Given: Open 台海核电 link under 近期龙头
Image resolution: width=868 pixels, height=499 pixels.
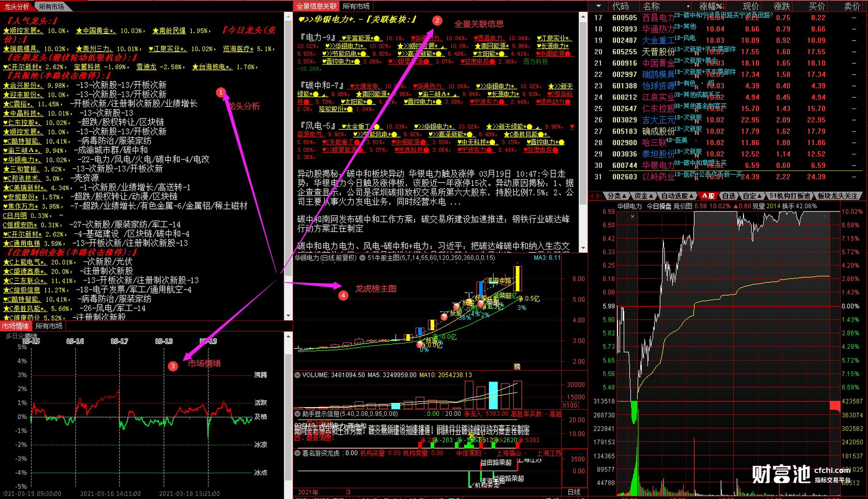Looking at the screenshot, I should (212, 67).
